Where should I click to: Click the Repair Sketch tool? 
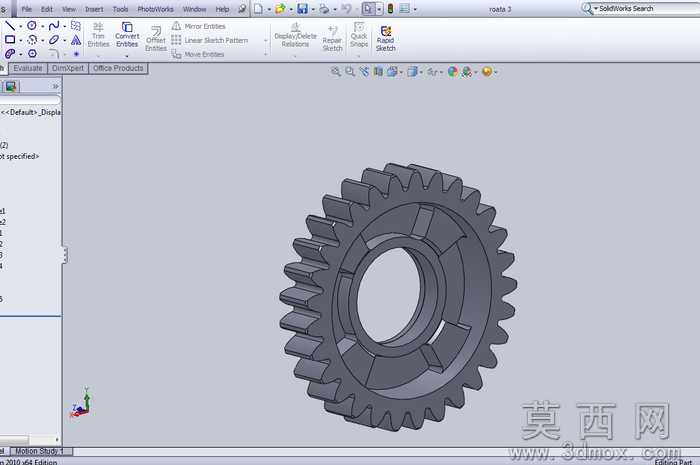[x=333, y=38]
